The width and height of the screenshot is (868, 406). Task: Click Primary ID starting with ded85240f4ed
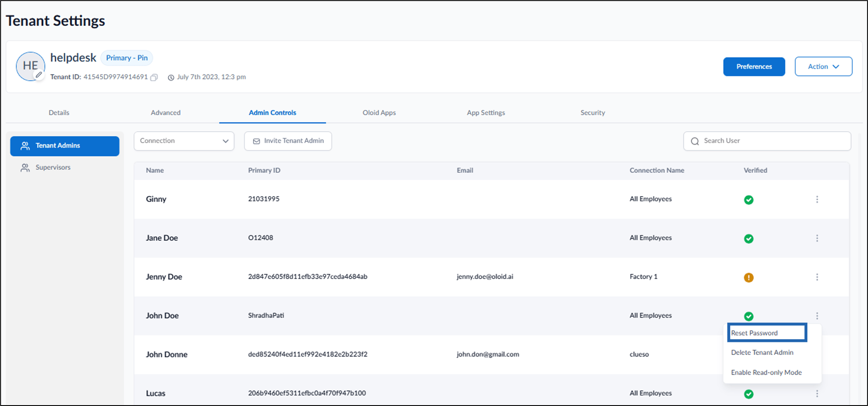pyautogui.click(x=308, y=354)
